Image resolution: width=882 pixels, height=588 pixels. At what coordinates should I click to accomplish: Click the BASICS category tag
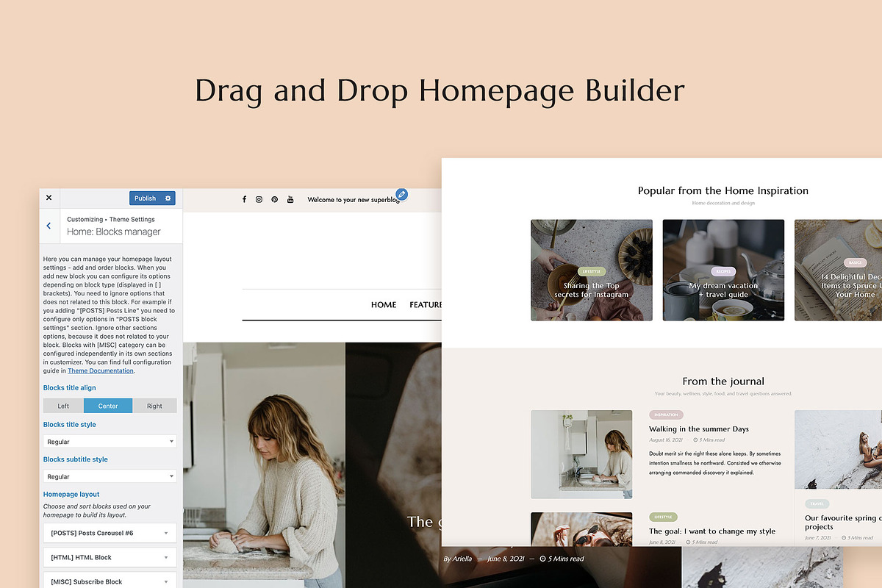coord(855,262)
